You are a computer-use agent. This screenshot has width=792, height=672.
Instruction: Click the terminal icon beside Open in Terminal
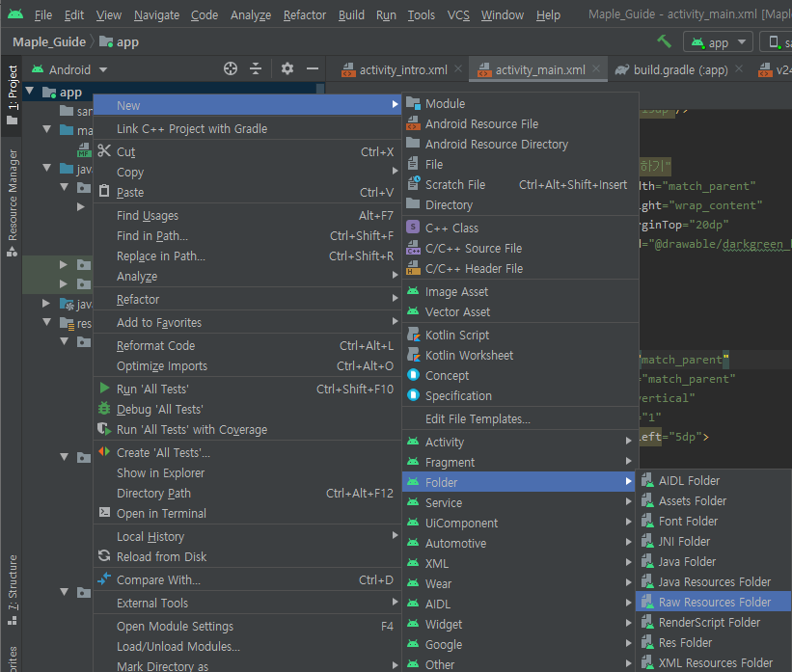[x=104, y=513]
